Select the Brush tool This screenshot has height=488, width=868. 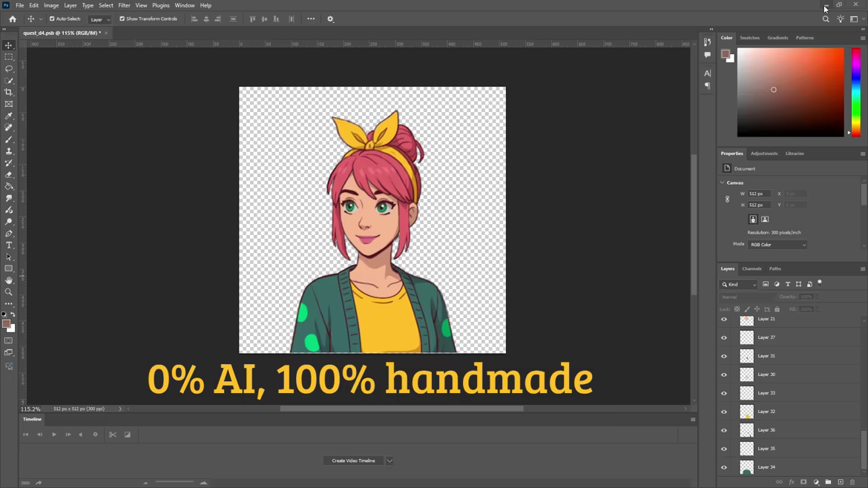tap(9, 139)
